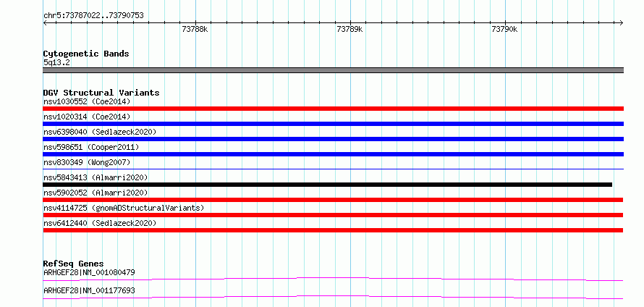Click the Cytogenetic Bands track heading
This screenshot has width=644, height=307.
(x=86, y=54)
